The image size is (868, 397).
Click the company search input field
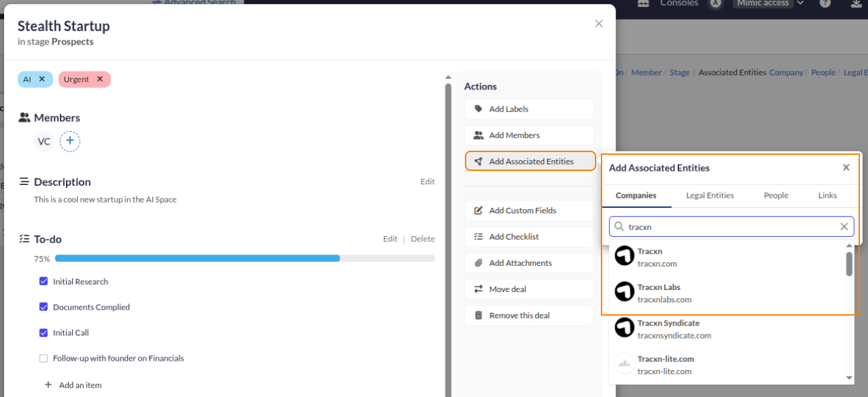(x=730, y=227)
